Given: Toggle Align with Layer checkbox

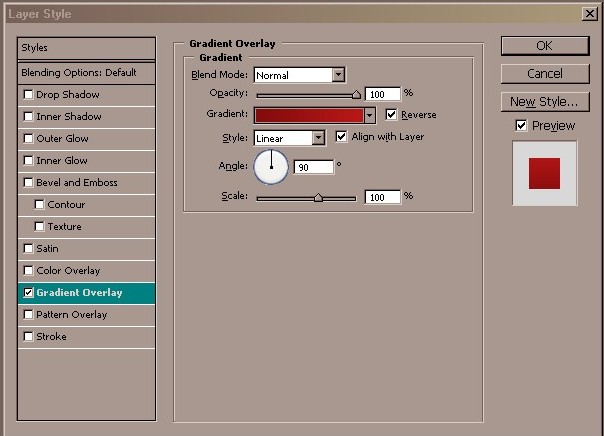Looking at the screenshot, I should click(341, 137).
